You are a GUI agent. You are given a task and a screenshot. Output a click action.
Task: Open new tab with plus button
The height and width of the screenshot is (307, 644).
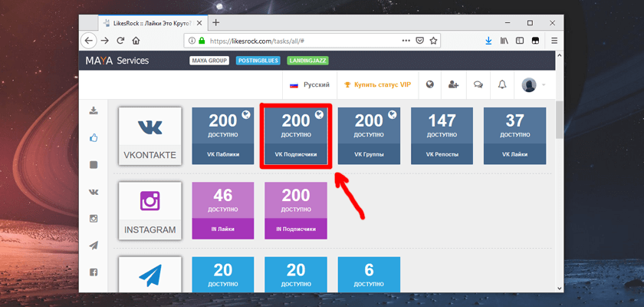click(x=216, y=22)
